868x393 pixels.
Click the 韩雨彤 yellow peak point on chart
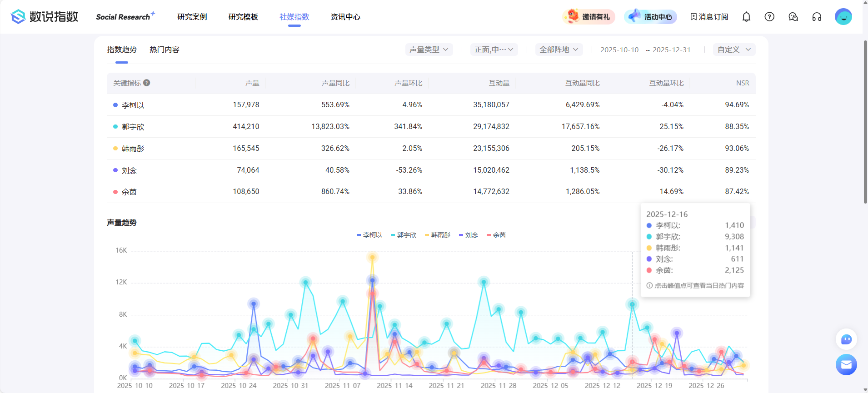point(372,258)
